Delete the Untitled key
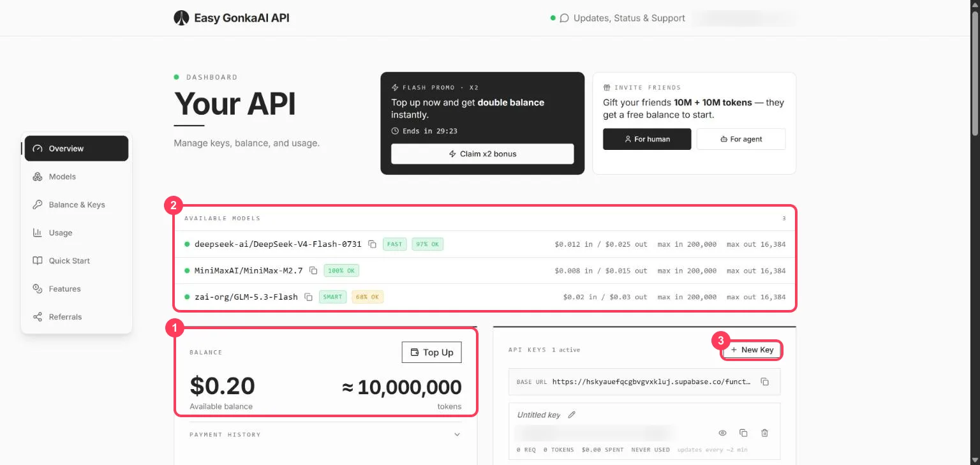The width and height of the screenshot is (980, 465). [x=764, y=433]
